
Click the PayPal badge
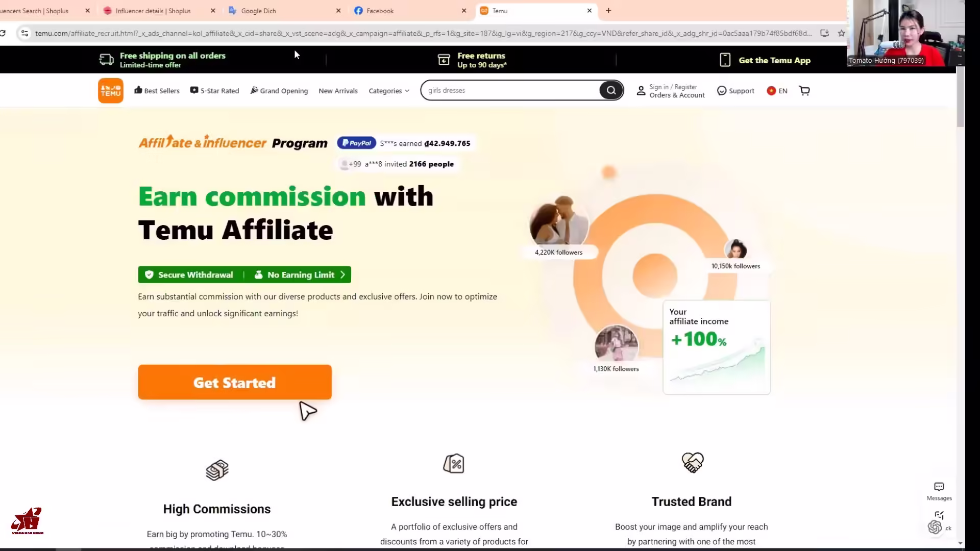pos(356,143)
